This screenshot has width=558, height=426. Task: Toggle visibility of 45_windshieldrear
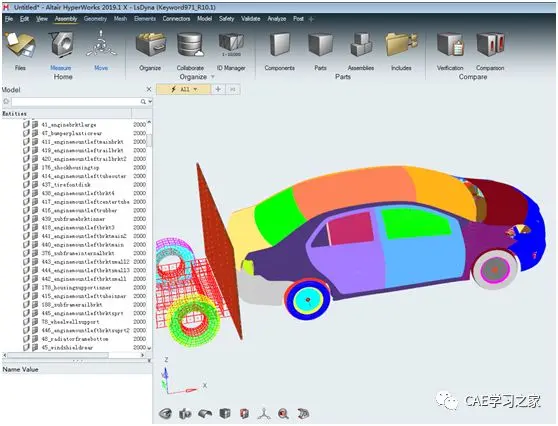click(26, 347)
